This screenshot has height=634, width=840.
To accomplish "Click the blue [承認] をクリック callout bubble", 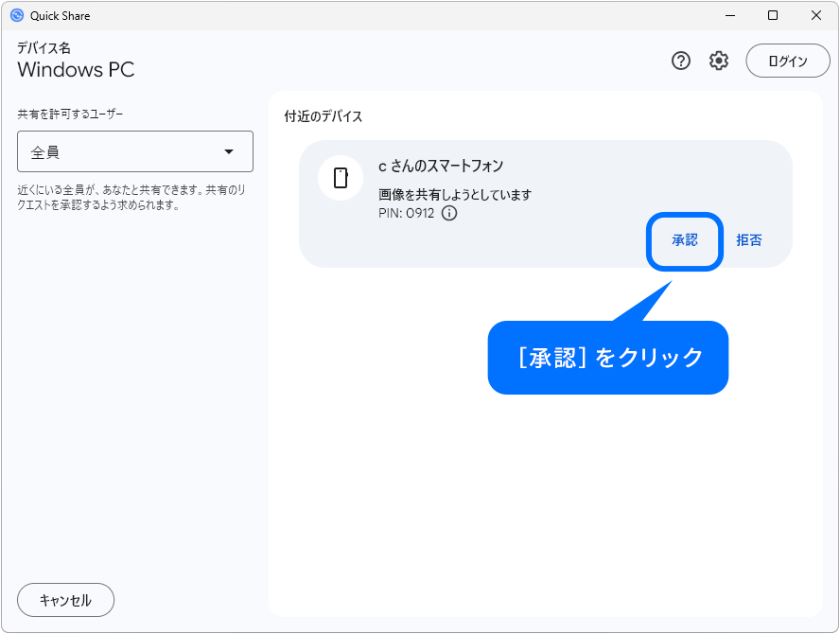I will click(x=608, y=358).
